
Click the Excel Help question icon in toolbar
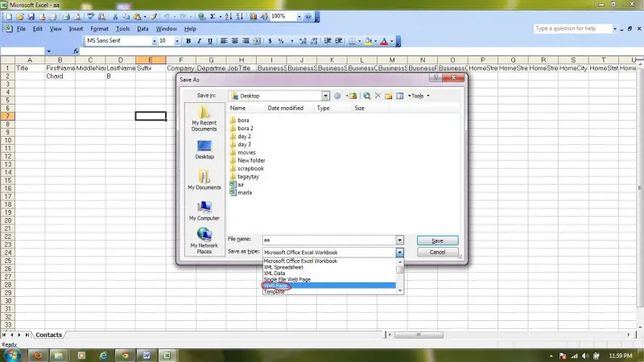point(308,16)
